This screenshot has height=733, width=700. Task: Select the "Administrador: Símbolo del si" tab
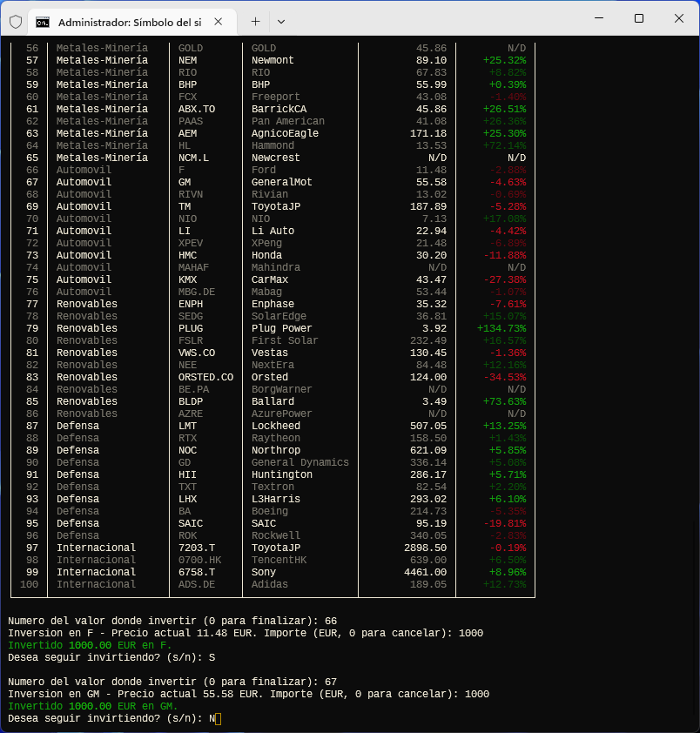[131, 21]
